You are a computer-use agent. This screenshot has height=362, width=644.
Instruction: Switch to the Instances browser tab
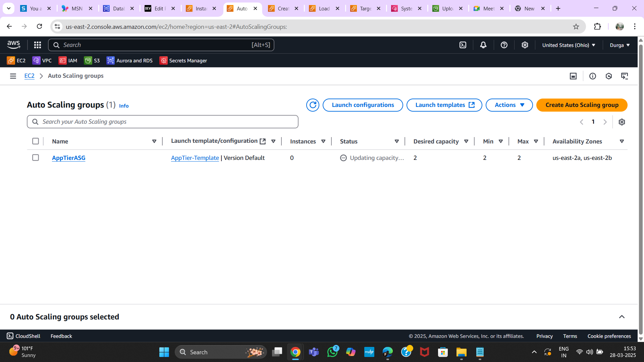coord(201,8)
